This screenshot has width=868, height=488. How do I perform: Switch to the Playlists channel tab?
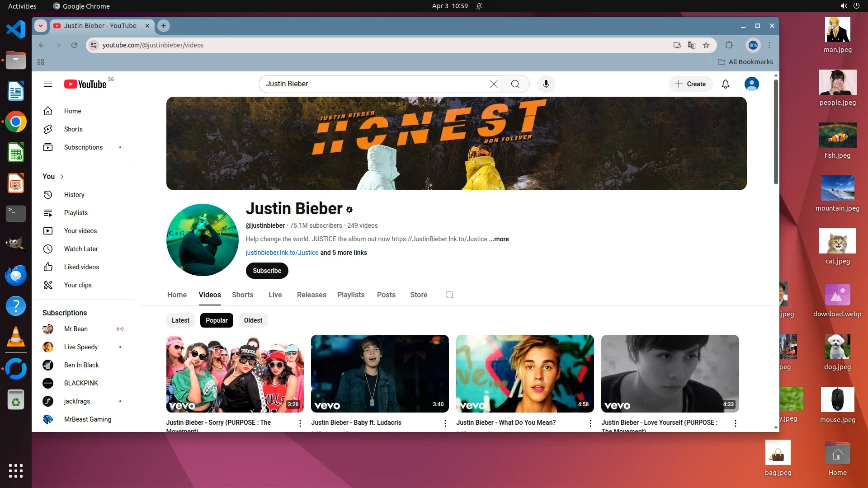350,295
